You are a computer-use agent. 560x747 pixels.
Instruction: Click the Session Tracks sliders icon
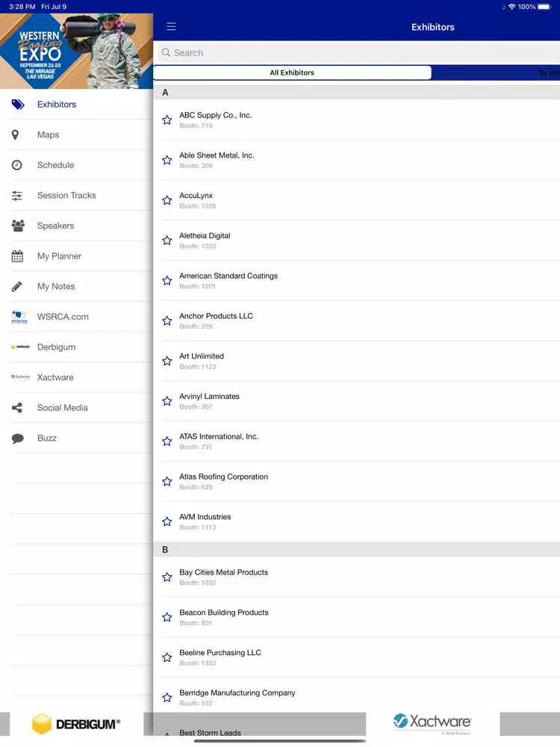(16, 196)
